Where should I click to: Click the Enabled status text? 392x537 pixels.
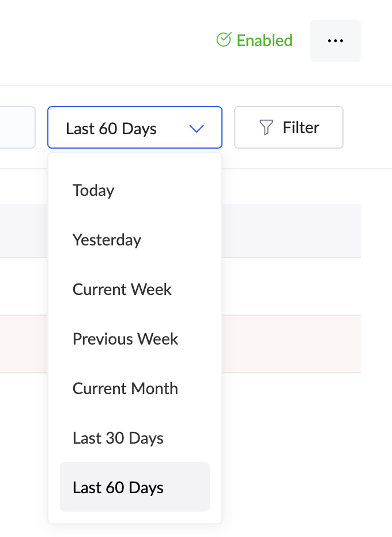(265, 40)
